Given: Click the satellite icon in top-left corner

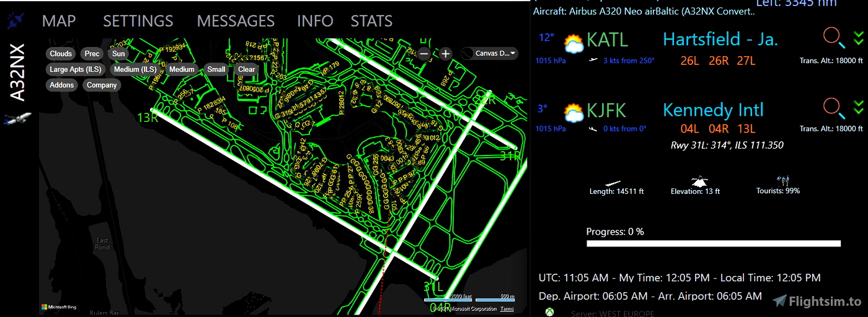Looking at the screenshot, I should (x=15, y=20).
